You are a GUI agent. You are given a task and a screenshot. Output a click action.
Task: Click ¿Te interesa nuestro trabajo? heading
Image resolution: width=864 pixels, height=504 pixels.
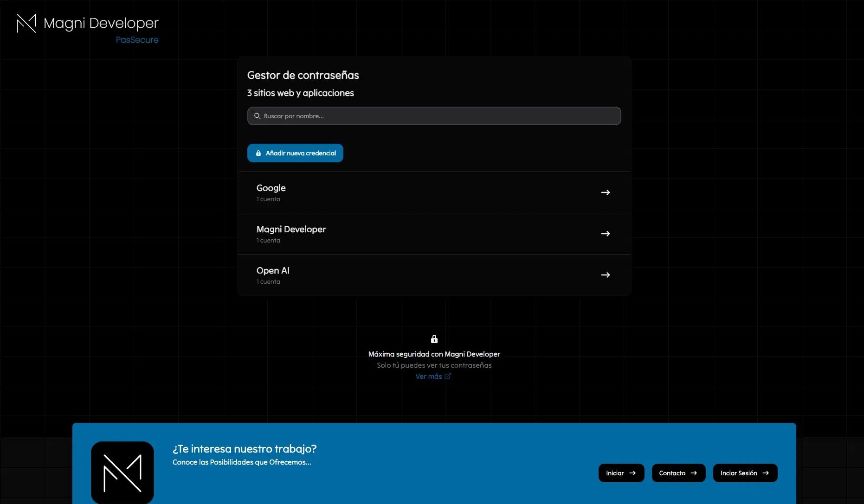click(x=245, y=449)
